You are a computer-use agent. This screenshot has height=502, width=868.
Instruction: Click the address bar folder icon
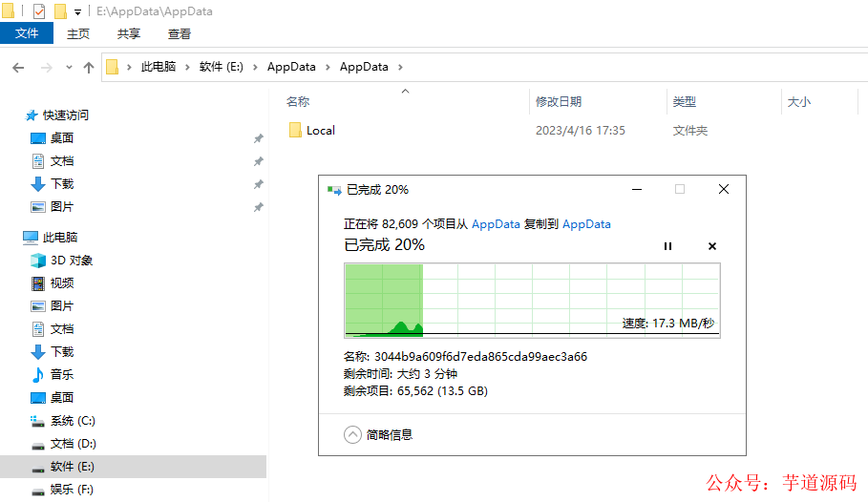(x=112, y=67)
